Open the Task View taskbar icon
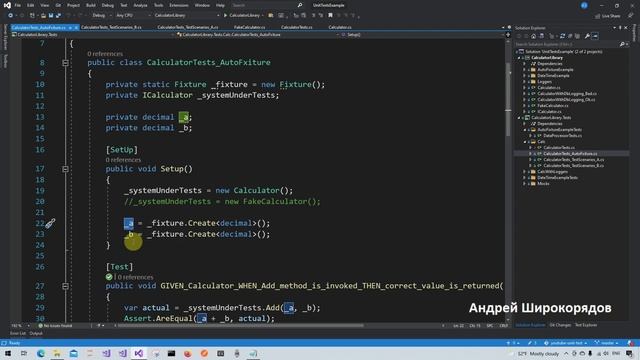Image resolution: width=640 pixels, height=360 pixels. pos(24,353)
